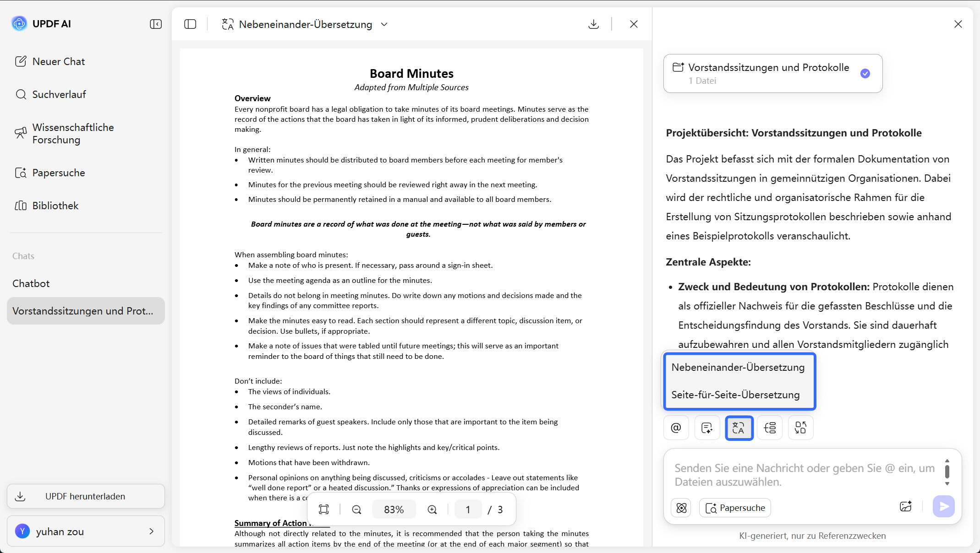The image size is (980, 553).
Task: Click the summarize tool icon
Action: [707, 428]
